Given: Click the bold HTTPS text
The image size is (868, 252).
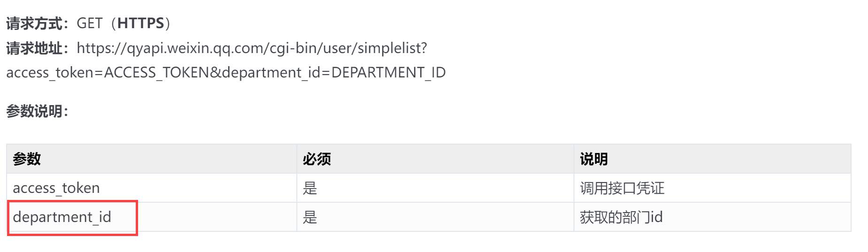Looking at the screenshot, I should 140,23.
